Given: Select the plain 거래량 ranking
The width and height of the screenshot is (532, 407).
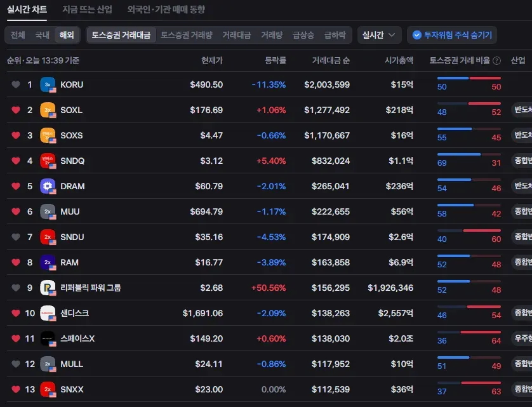Looking at the screenshot, I should (272, 35).
